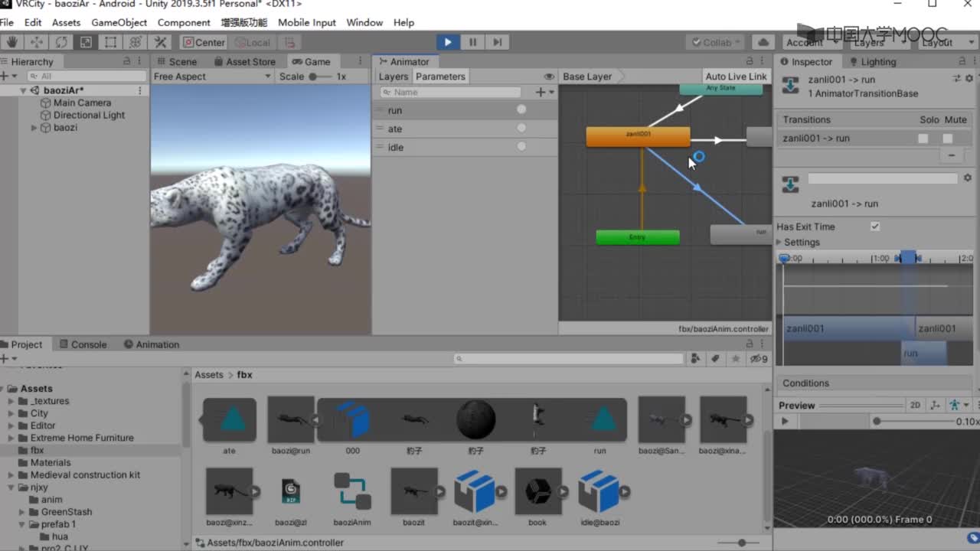Image resolution: width=980 pixels, height=551 pixels.
Task: Select the zanli001 state node
Action: pos(639,136)
